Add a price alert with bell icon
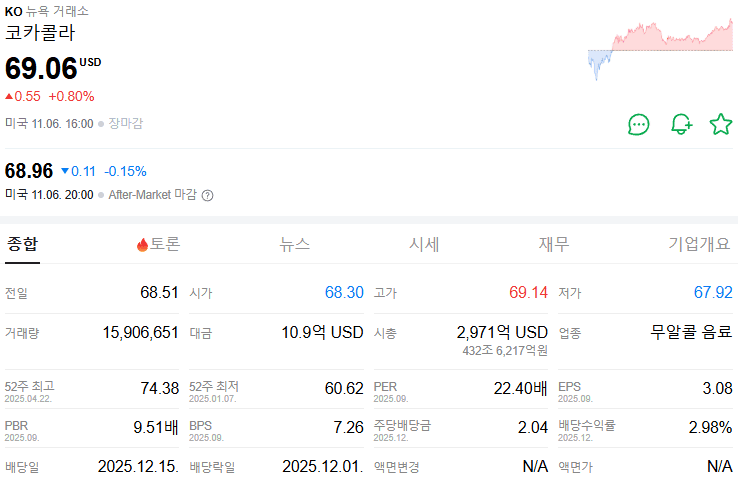Image resolution: width=738 pixels, height=485 pixels. [x=681, y=125]
